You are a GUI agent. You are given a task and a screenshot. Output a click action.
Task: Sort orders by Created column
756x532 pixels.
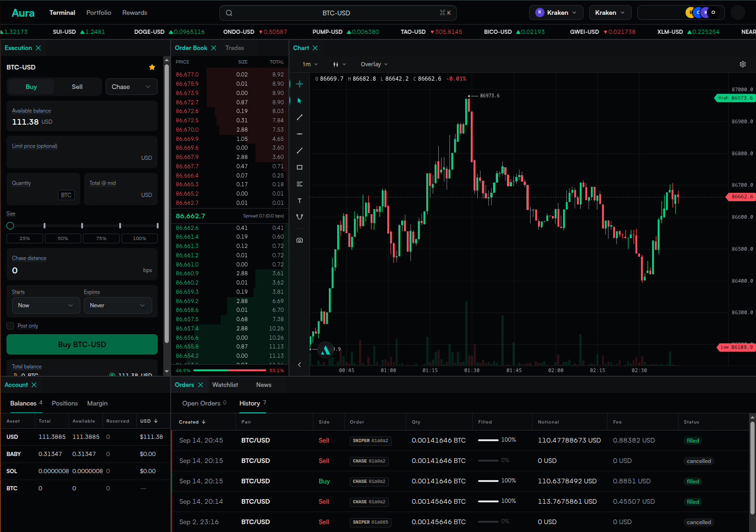point(192,422)
